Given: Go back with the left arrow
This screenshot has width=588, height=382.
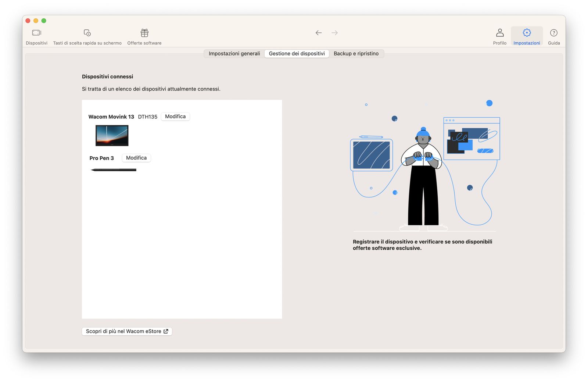Looking at the screenshot, I should (319, 33).
